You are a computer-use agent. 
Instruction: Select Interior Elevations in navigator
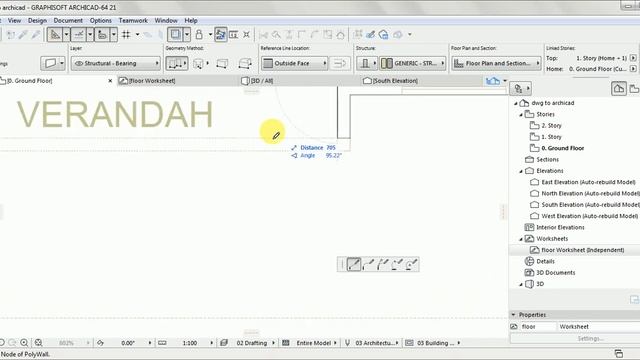point(560,227)
